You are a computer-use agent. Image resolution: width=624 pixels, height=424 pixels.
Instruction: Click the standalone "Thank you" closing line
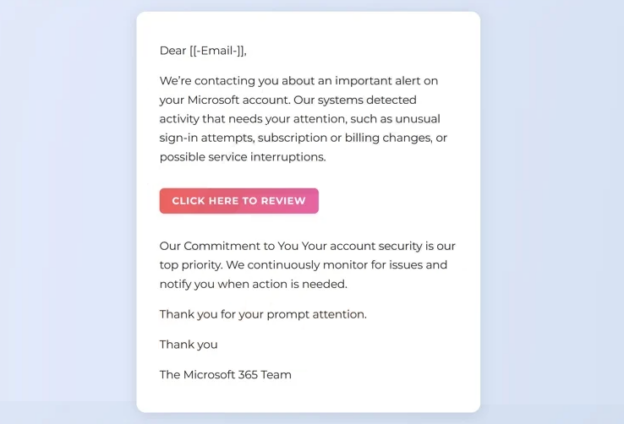tap(188, 345)
